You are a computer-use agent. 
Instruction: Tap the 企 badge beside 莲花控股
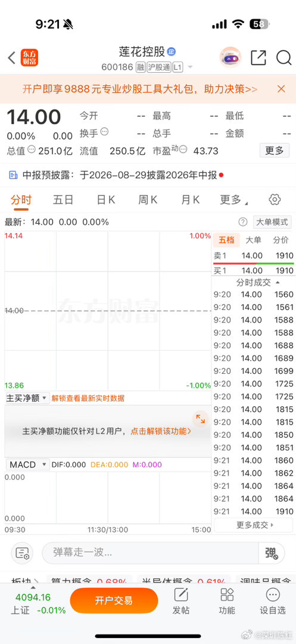coord(172,52)
